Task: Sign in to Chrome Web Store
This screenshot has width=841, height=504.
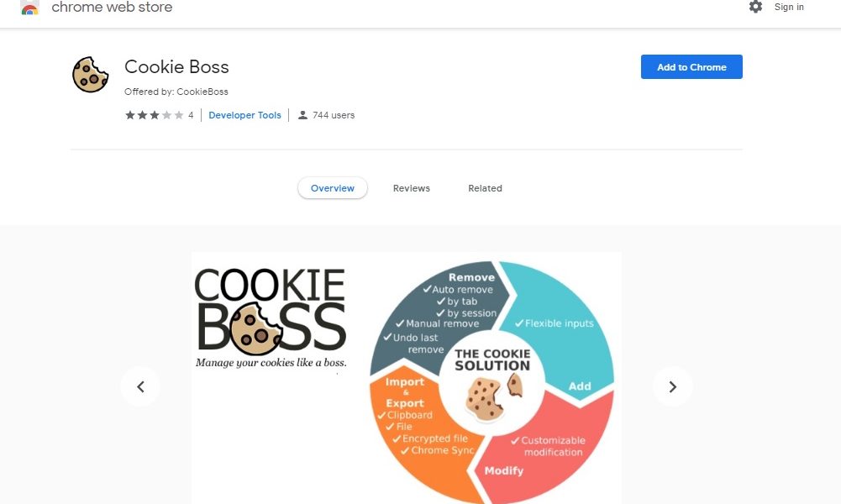Action: point(789,7)
